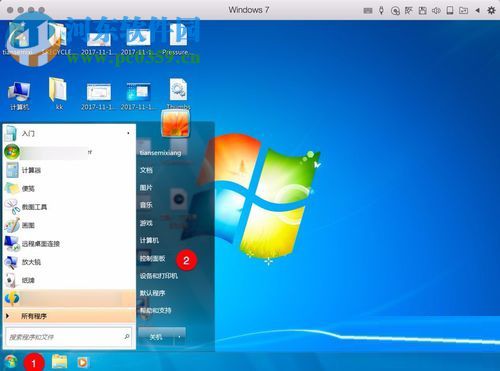This screenshot has width=500, height=371.
Task: Open 游戏 games in the Start menu
Action: (146, 223)
